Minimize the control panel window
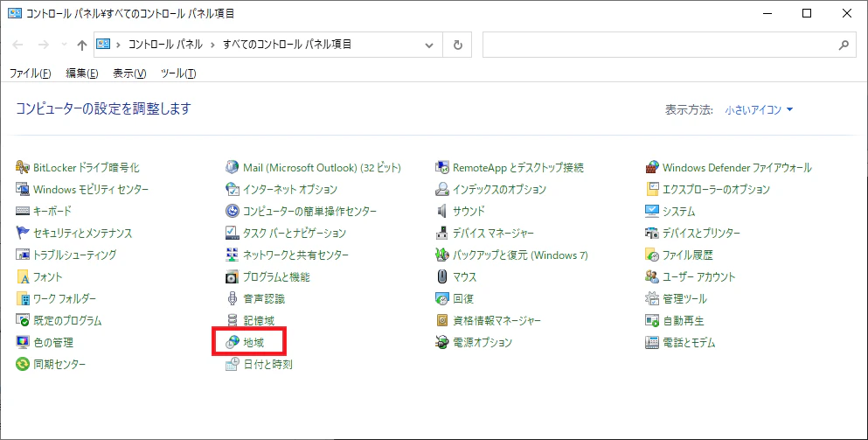 (x=767, y=13)
